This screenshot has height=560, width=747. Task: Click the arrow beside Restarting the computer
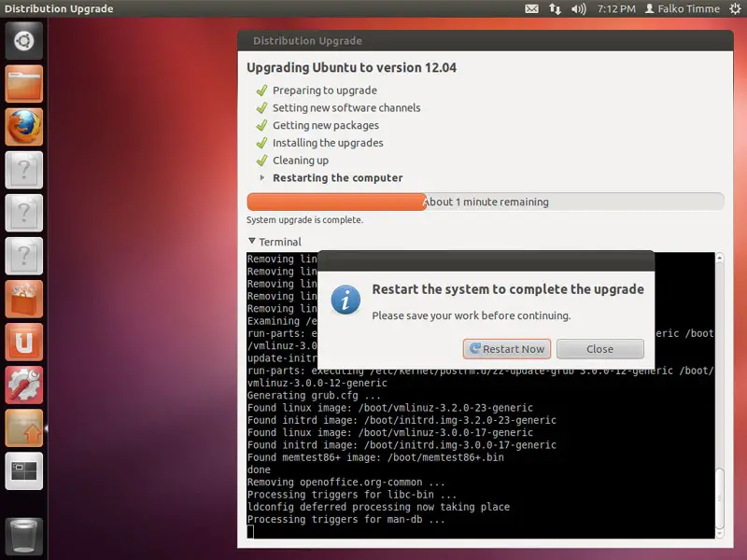pos(261,177)
